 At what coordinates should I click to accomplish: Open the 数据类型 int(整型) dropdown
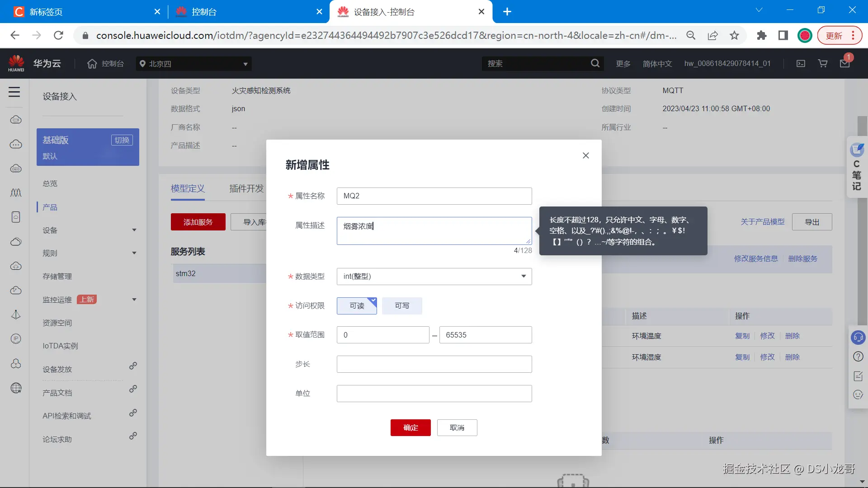(x=434, y=277)
